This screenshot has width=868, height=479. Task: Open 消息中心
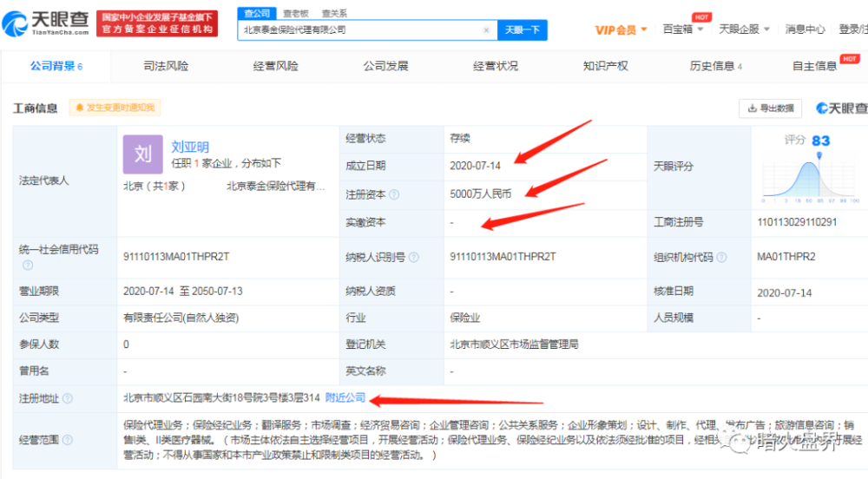tap(805, 30)
